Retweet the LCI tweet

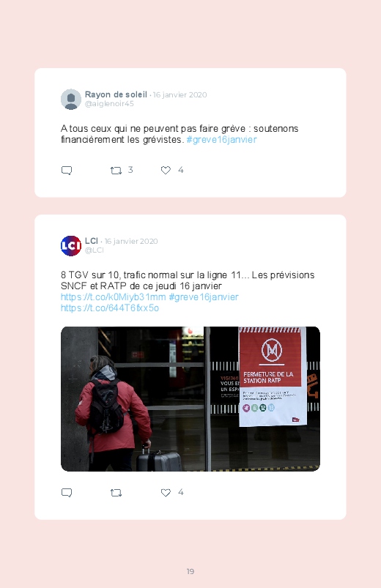tap(116, 493)
